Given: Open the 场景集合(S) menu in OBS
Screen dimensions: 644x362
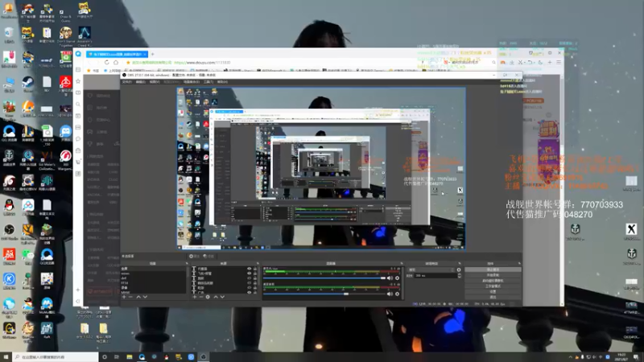Looking at the screenshot, I should coord(191,82).
